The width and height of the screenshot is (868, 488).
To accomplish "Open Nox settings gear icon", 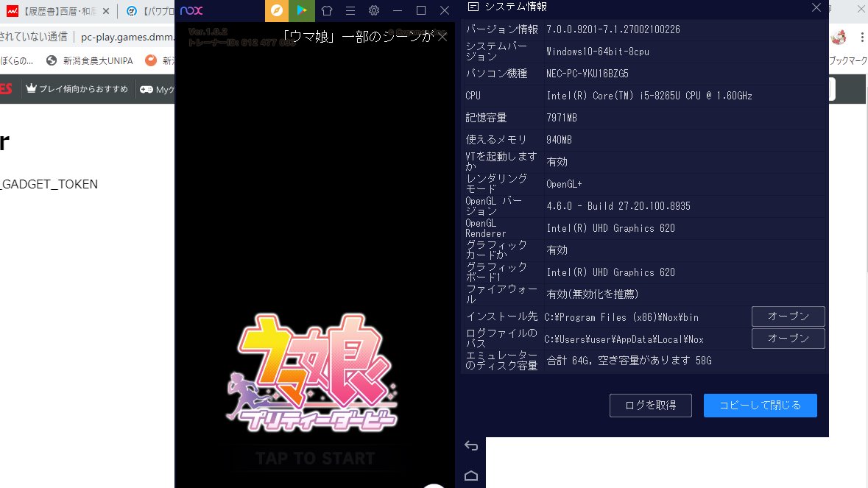I will (374, 10).
